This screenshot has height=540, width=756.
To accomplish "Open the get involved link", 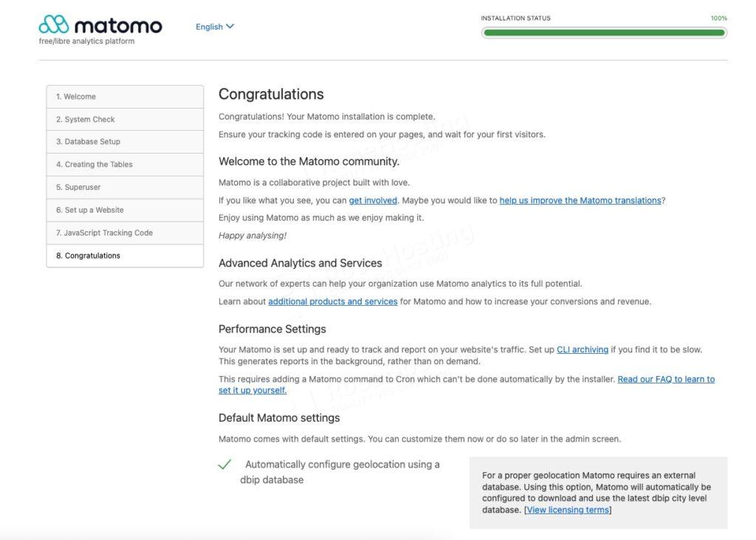I will click(x=373, y=200).
